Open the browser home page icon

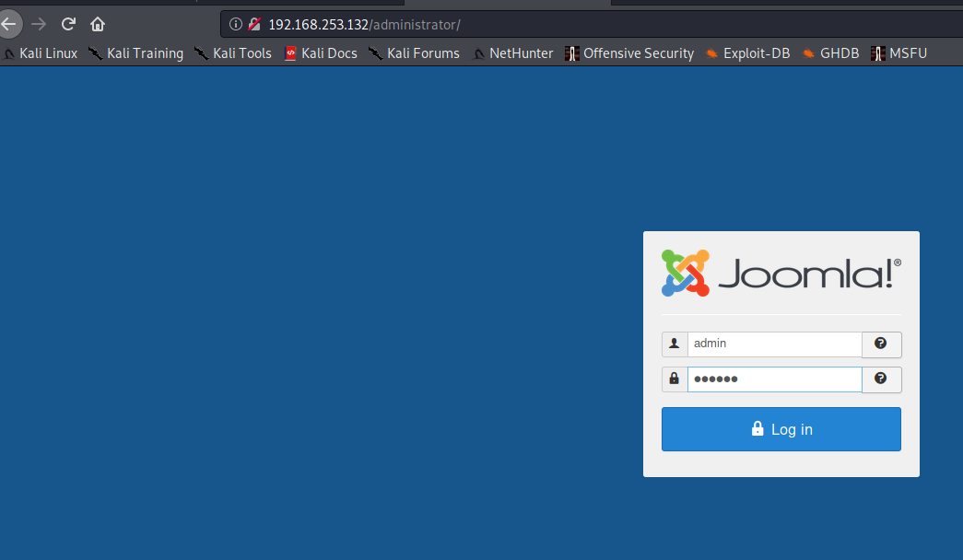point(98,25)
